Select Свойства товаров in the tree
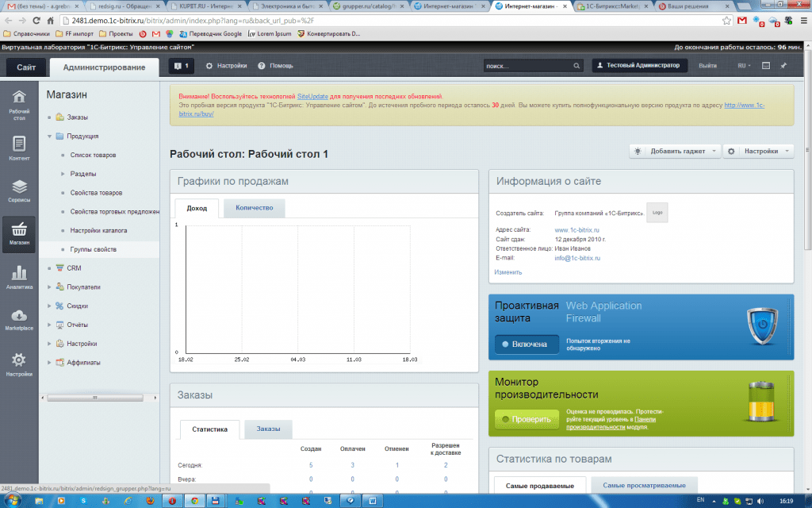812x508 pixels. [x=96, y=193]
